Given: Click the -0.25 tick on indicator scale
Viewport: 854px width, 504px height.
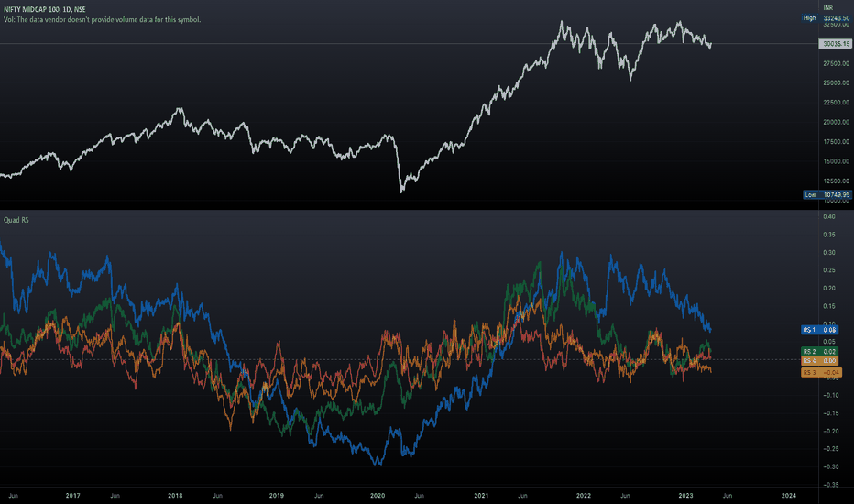Looking at the screenshot, I should click(x=830, y=449).
